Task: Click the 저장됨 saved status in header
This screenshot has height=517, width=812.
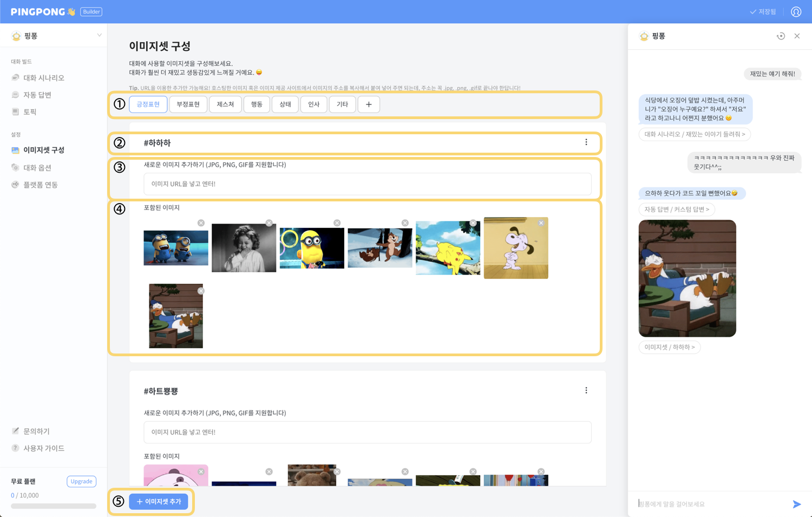Action: pyautogui.click(x=763, y=11)
